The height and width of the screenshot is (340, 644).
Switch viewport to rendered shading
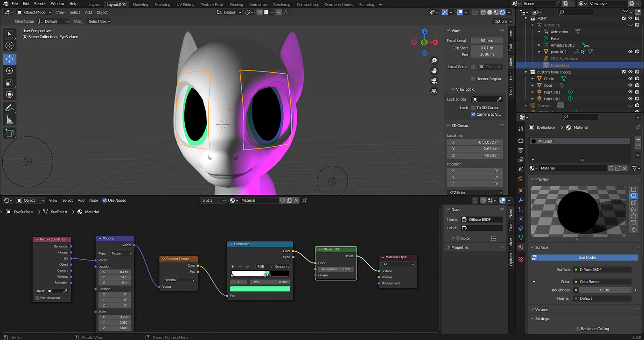[503, 12]
